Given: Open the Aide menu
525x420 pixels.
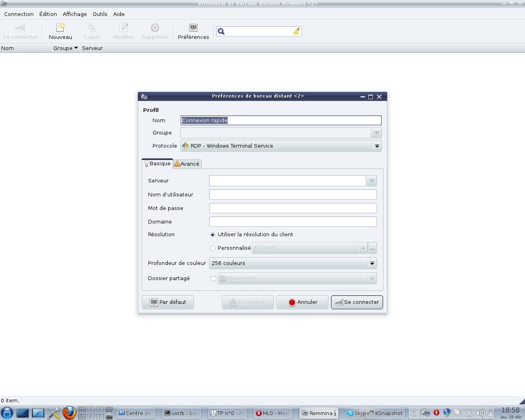Looking at the screenshot, I should pos(119,14).
